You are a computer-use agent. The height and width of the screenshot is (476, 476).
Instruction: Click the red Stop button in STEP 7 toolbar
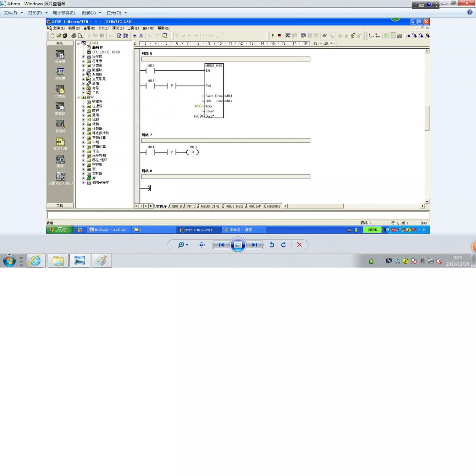coord(279,36)
